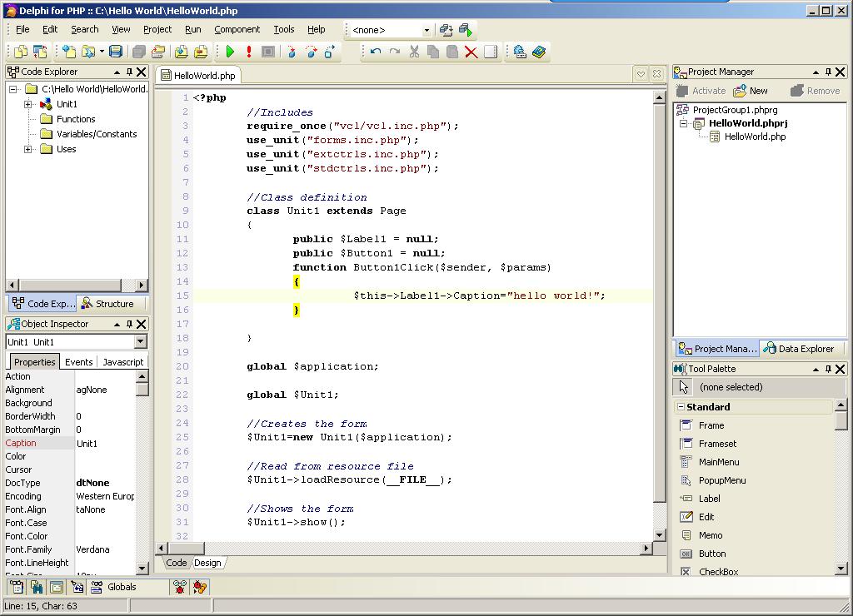The width and height of the screenshot is (853, 616).
Task: Click the binoculars find-in-files icon at bottom
Action: click(x=37, y=587)
